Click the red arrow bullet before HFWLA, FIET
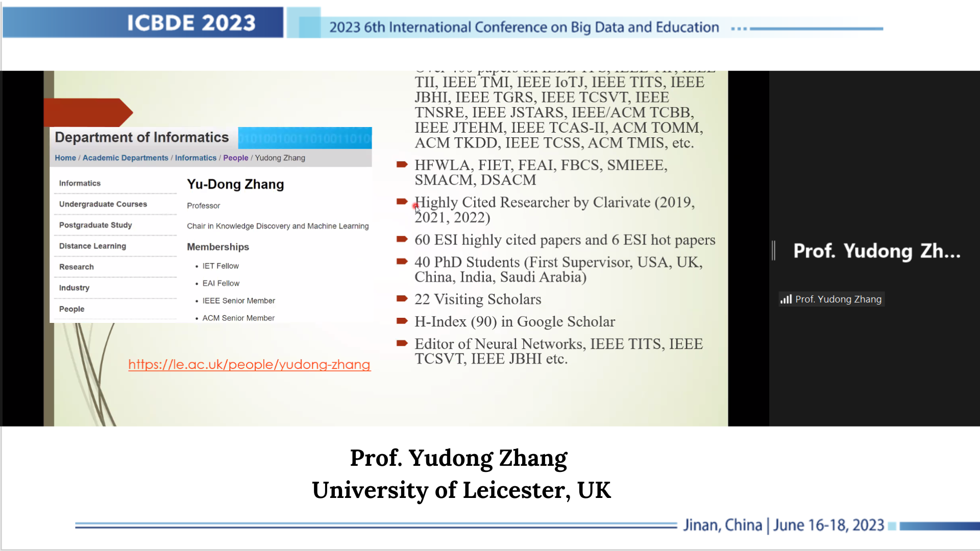 tap(402, 164)
